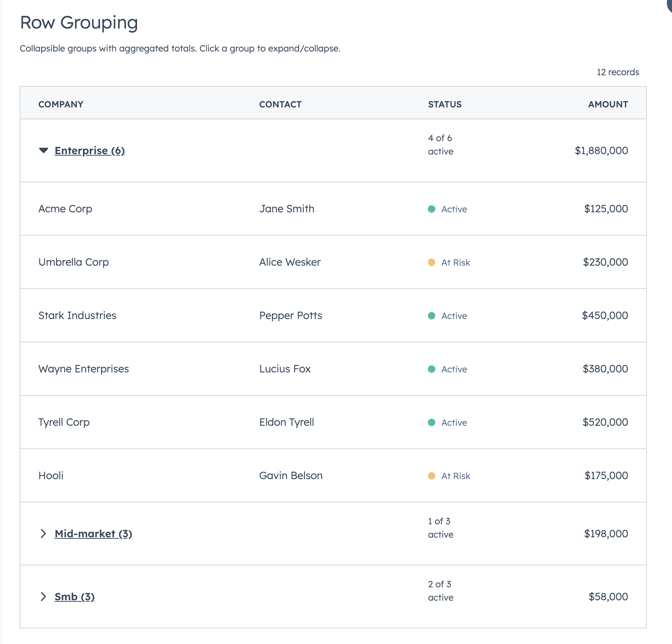Click the teal Active status dot for Acme Corp
Viewport: 672px width, 644px height.
(x=432, y=209)
